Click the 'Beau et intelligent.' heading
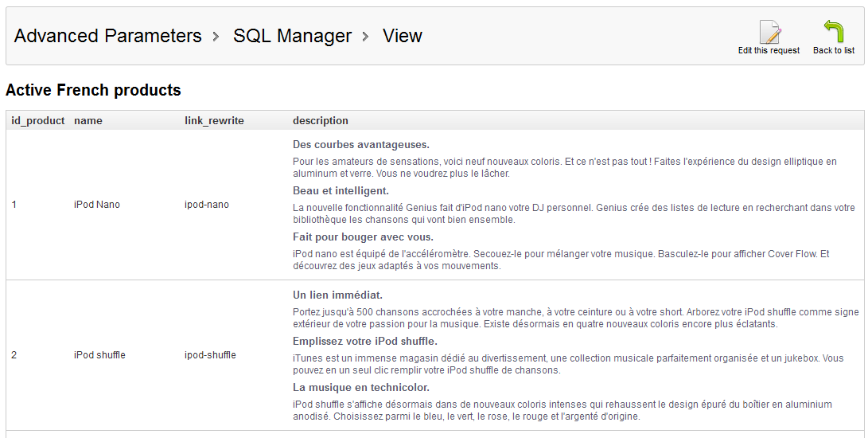868x438 pixels. click(341, 190)
